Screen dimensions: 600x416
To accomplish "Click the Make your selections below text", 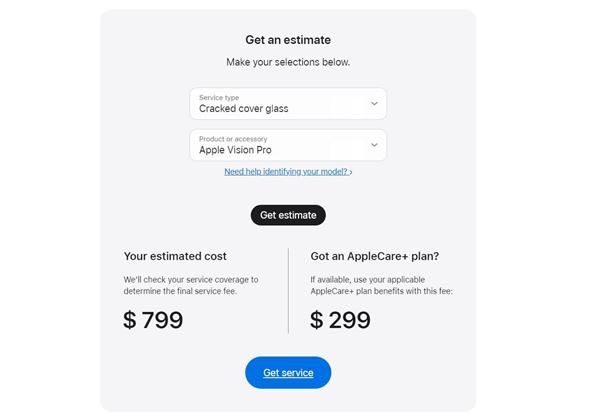I will 288,62.
